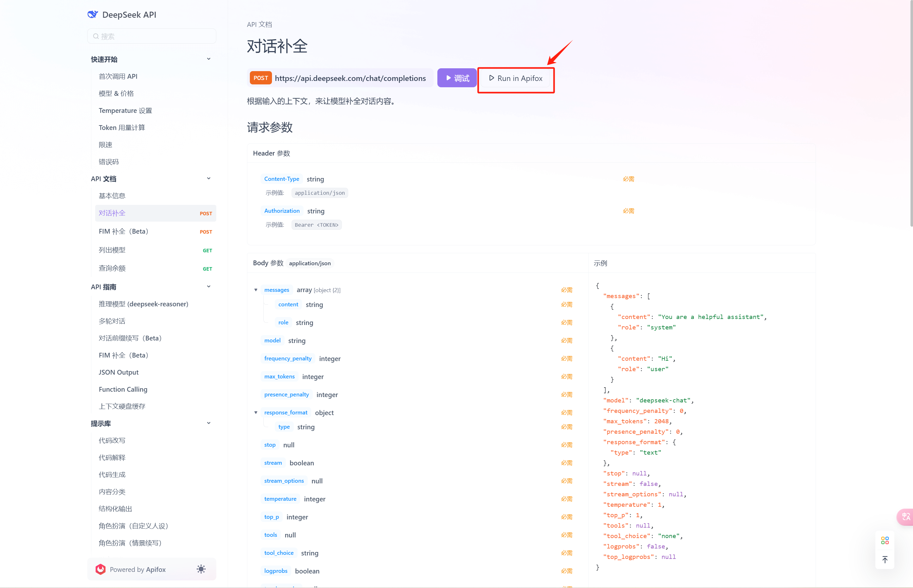
Task: Click the play icon inside Run in Apifox
Action: 492,78
